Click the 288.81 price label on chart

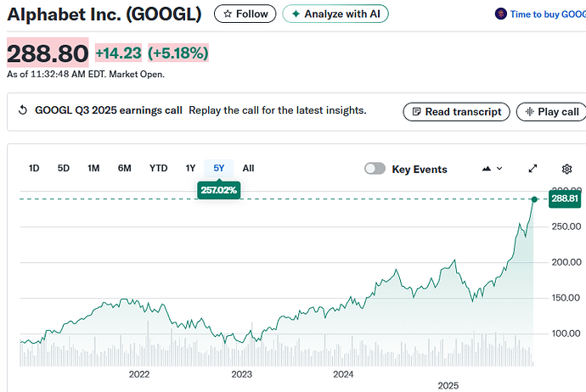pos(565,199)
